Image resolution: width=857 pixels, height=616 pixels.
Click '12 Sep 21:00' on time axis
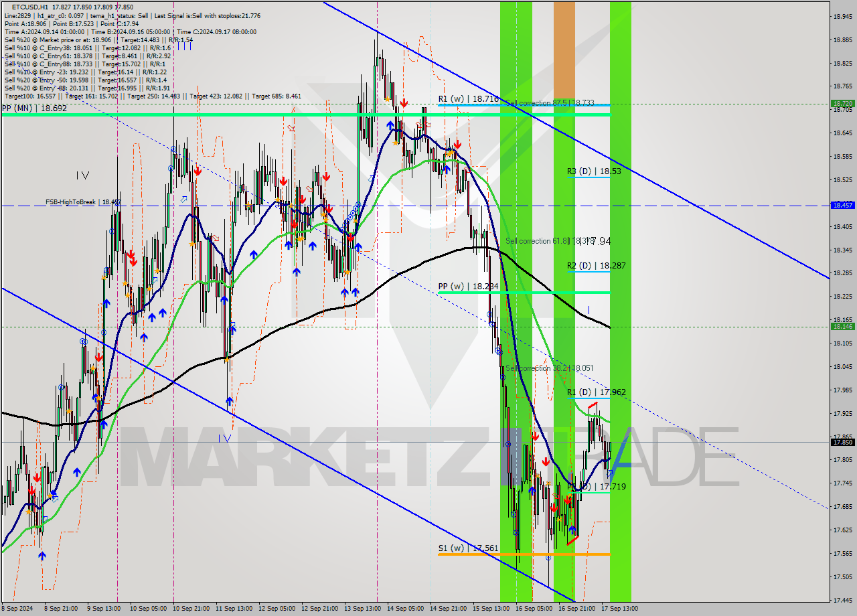click(x=320, y=609)
